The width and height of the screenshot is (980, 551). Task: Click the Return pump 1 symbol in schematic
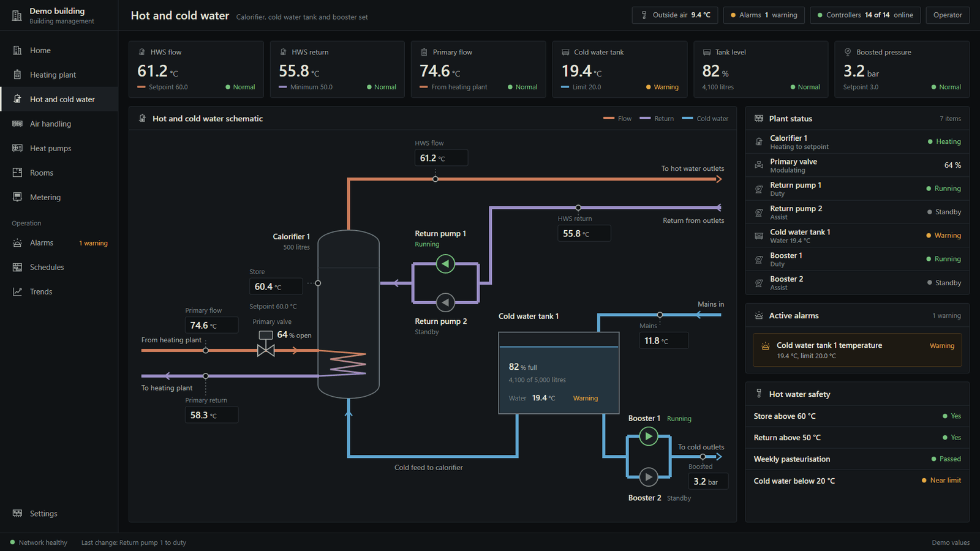445,264
